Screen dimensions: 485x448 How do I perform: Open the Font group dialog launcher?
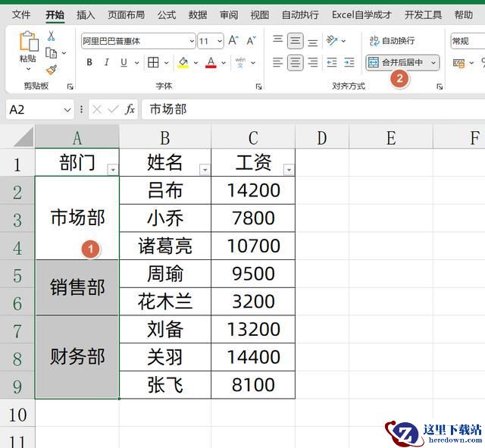[258, 86]
